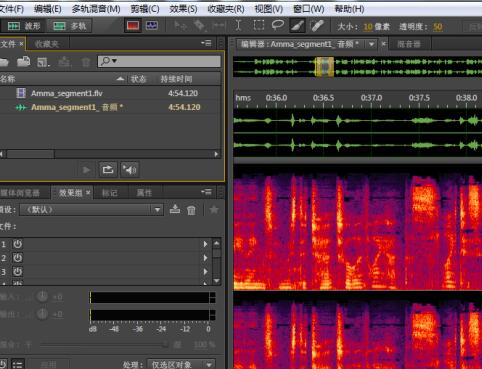
Task: Set brush opacity value 50
Action: [x=438, y=27]
